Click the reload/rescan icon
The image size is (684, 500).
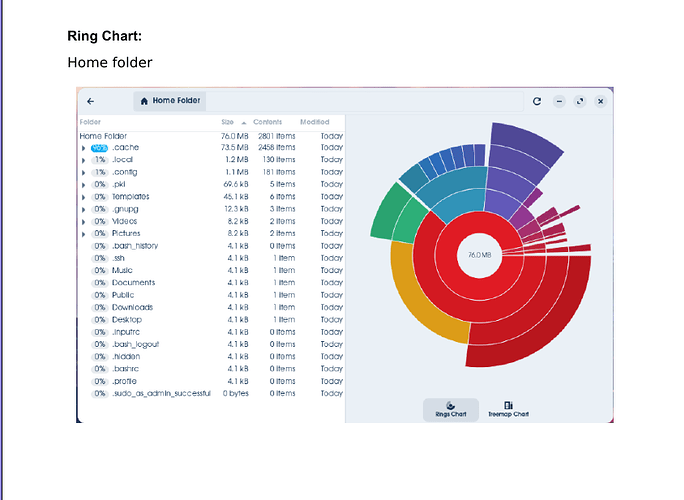click(x=537, y=101)
